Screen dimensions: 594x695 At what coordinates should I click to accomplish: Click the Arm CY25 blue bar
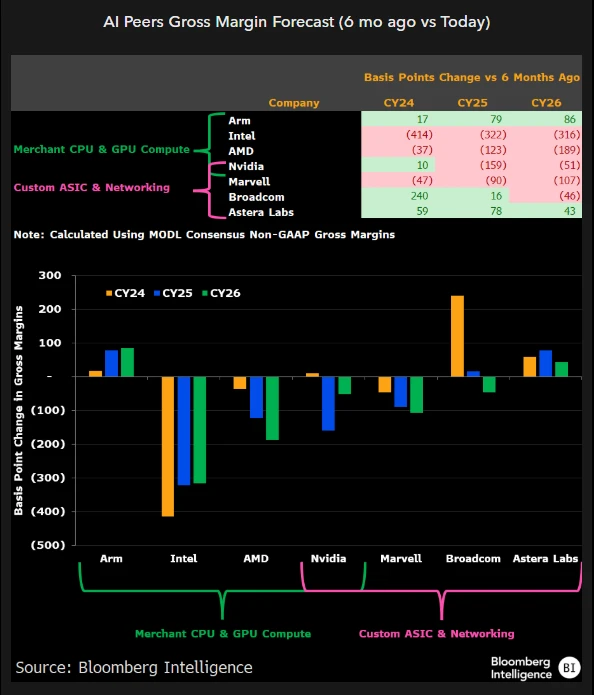(x=112, y=363)
